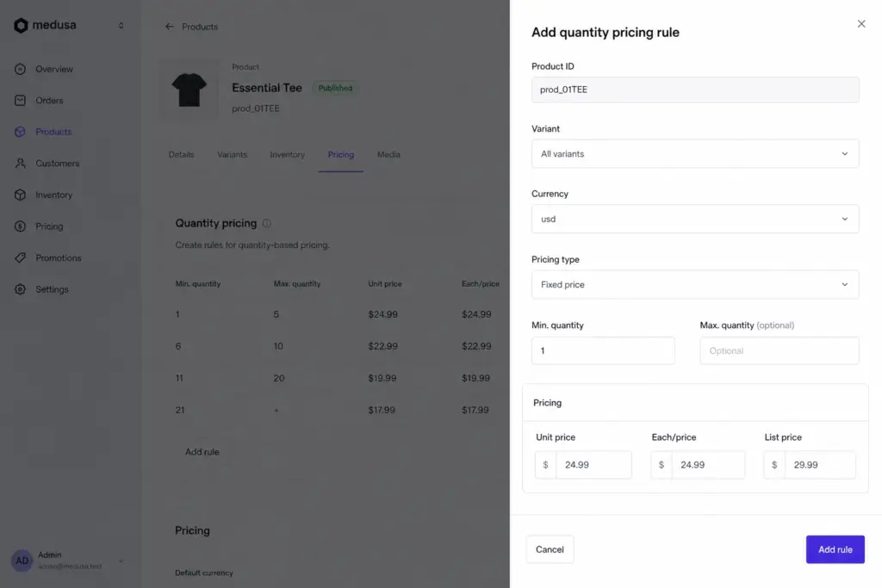Click the Add rule link under table
882x588 pixels.
pyautogui.click(x=202, y=451)
